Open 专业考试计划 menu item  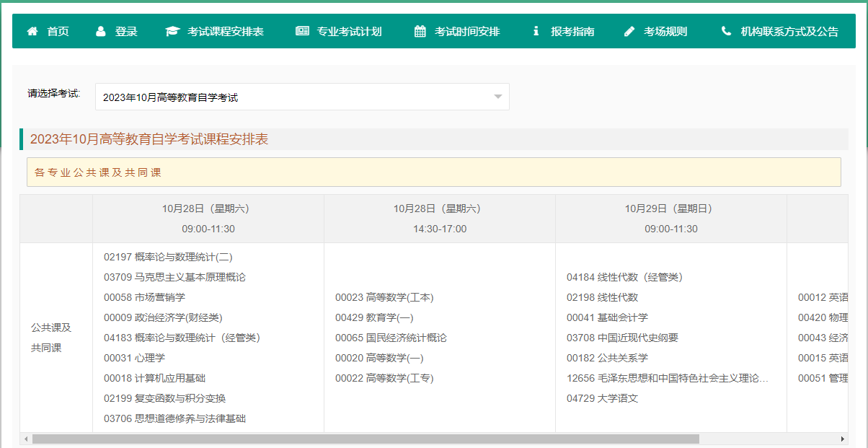point(350,32)
